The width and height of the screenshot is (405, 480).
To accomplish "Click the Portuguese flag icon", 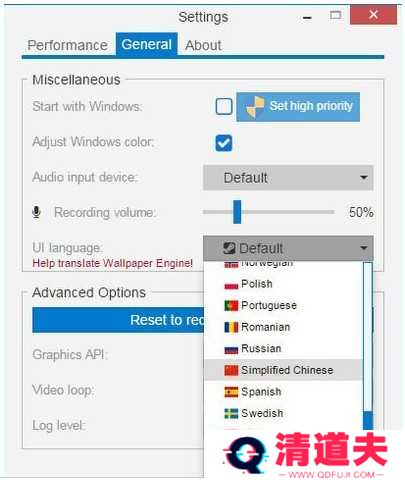I will pos(231,306).
